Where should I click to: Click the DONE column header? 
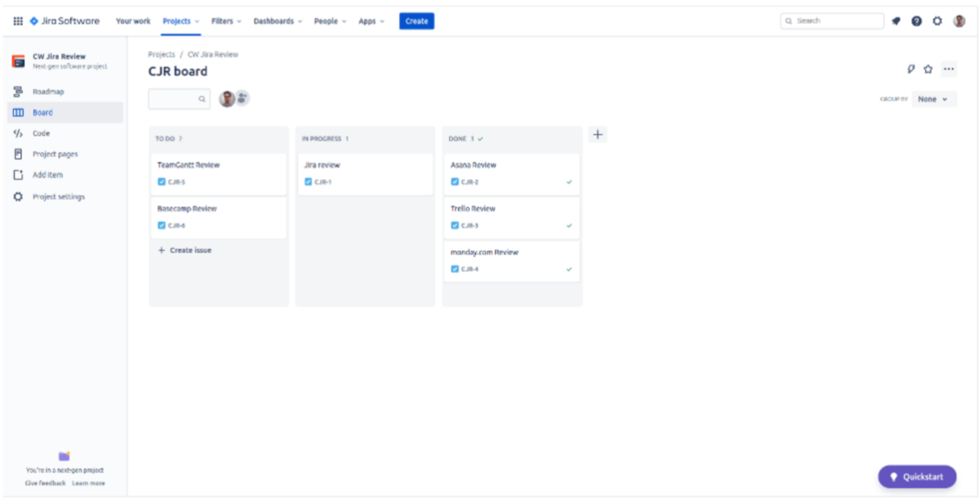[x=466, y=139]
